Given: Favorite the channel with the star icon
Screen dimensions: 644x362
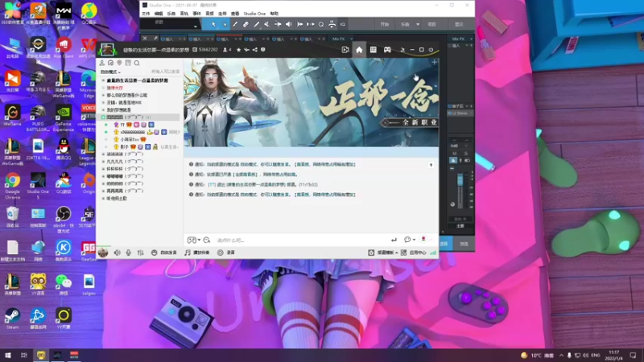Looking at the screenshot, I should (x=238, y=50).
